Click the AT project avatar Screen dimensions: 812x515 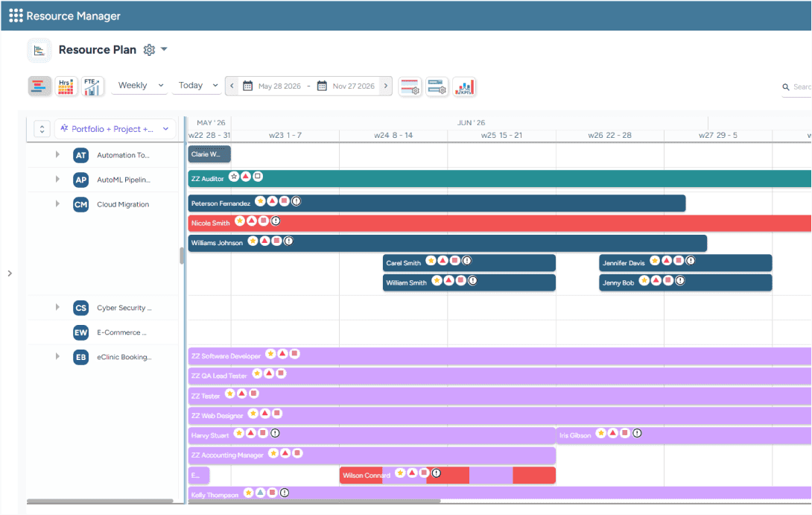(80, 155)
